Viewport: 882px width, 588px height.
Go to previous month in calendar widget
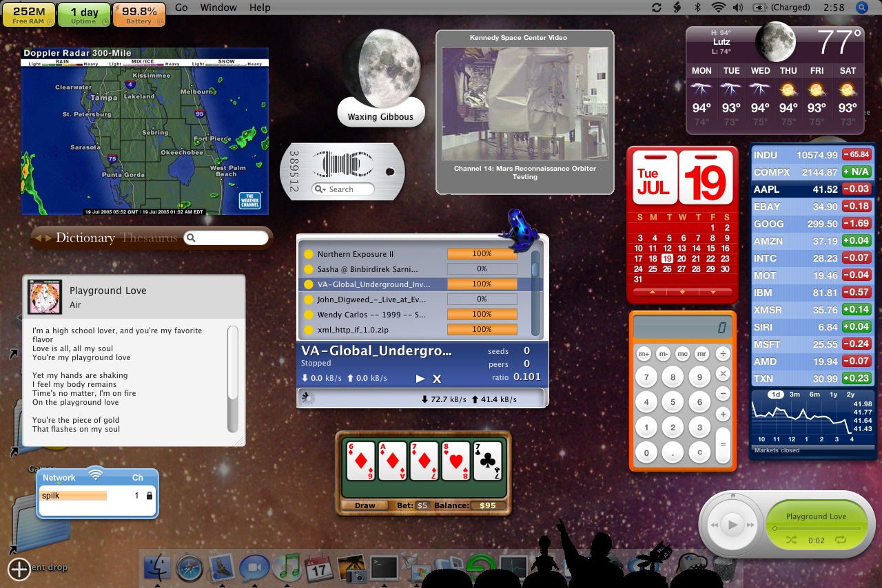[x=652, y=292]
